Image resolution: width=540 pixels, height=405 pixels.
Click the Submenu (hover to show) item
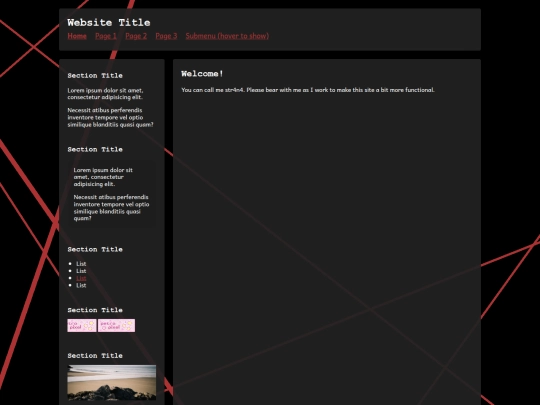pos(227,36)
